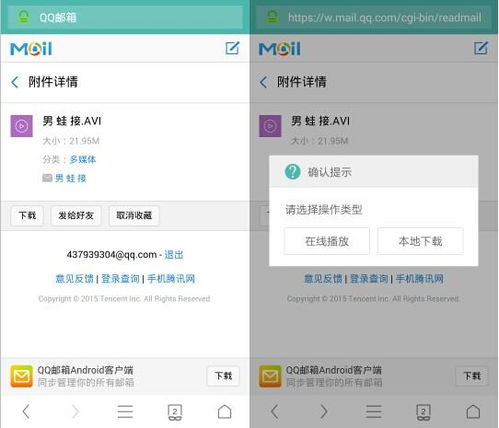Open tab switcher showing 2 in left screen
This screenshot has height=428, width=499.
click(175, 412)
